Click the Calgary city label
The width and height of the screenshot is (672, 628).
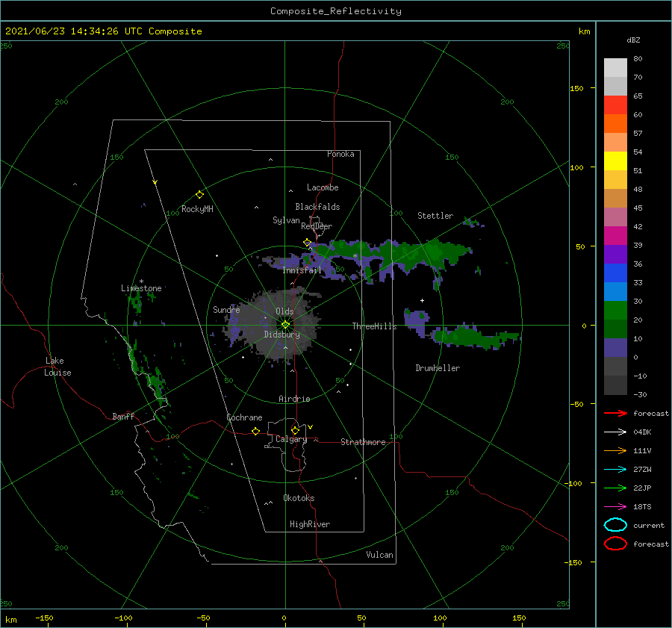point(291,439)
